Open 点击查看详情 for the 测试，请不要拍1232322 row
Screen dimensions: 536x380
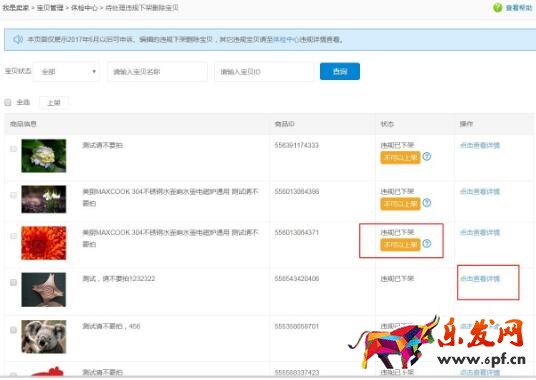click(x=480, y=279)
